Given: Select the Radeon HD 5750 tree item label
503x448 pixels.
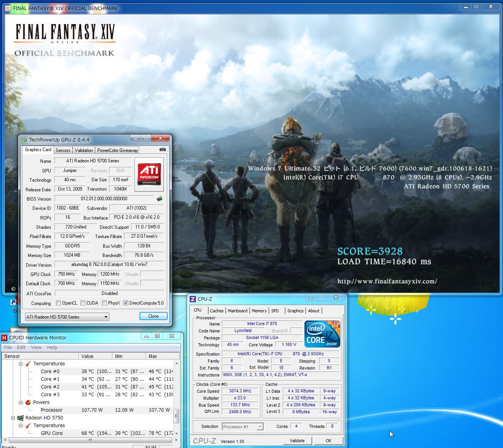Looking at the screenshot, I should [x=44, y=418].
